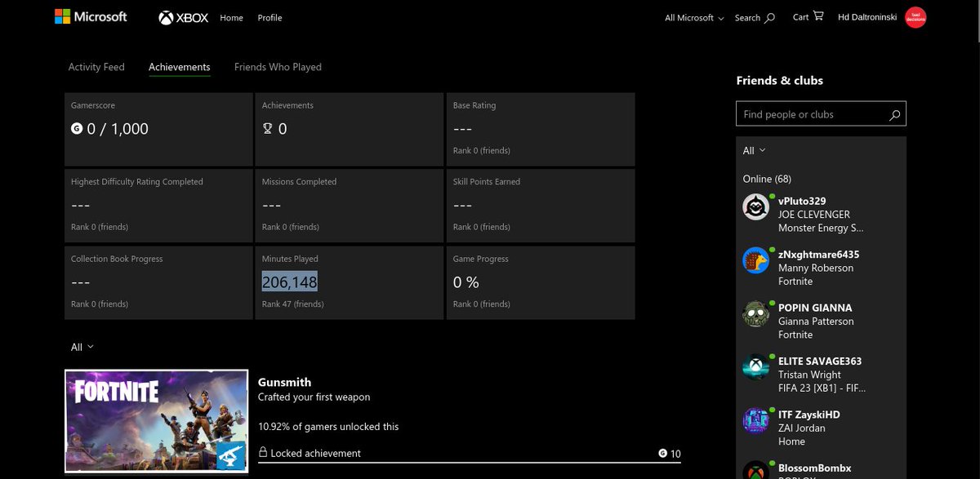This screenshot has width=980, height=479.
Task: Click zNxghtmare6435's avatar
Action: pyautogui.click(x=755, y=261)
